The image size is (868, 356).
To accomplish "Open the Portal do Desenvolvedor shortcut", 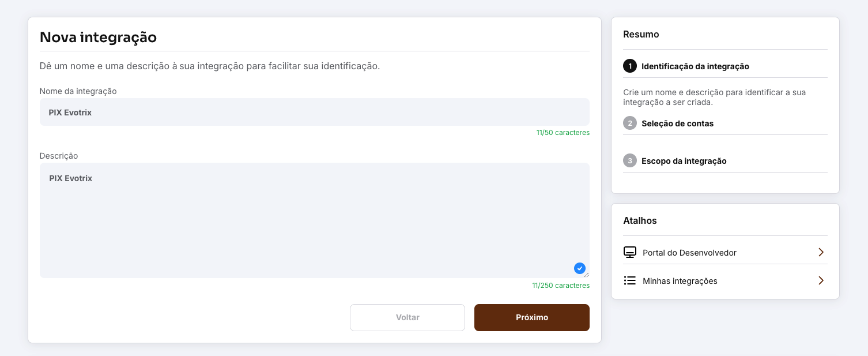I will pos(689,253).
